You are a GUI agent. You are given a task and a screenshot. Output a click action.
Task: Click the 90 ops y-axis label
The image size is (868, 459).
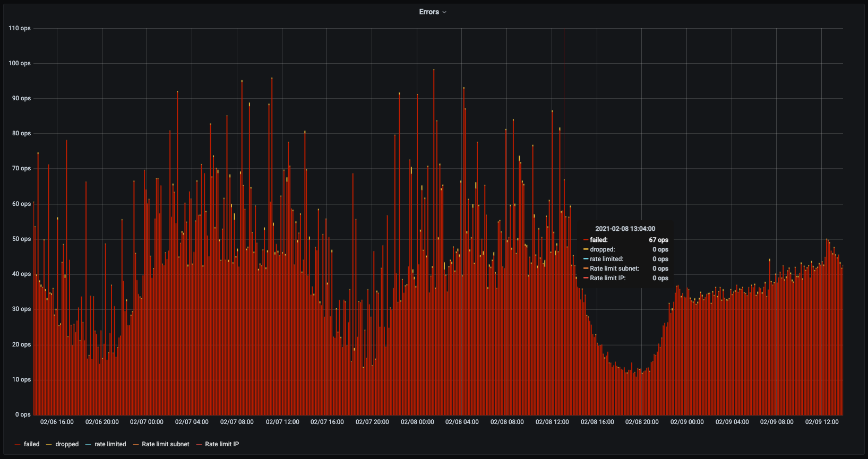pyautogui.click(x=21, y=98)
